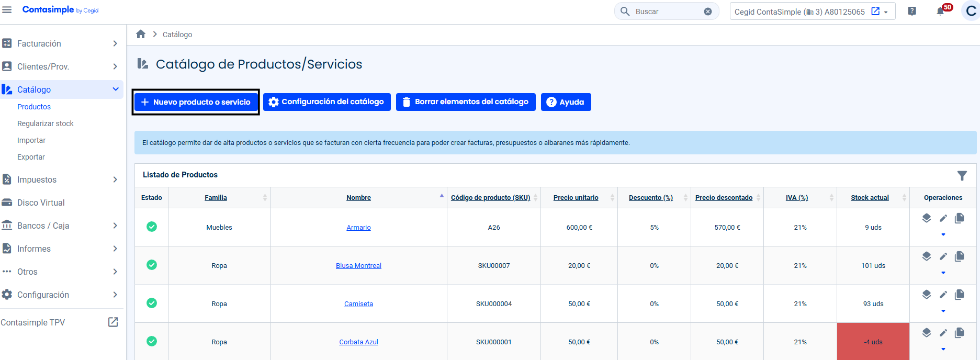Click the filter funnel icon in product list

click(962, 176)
